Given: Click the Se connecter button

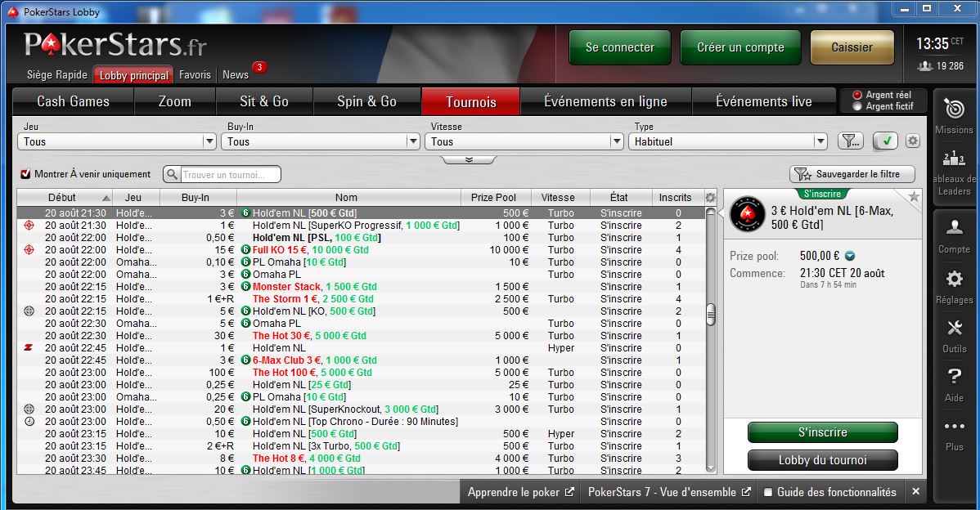Looking at the screenshot, I should (x=620, y=47).
